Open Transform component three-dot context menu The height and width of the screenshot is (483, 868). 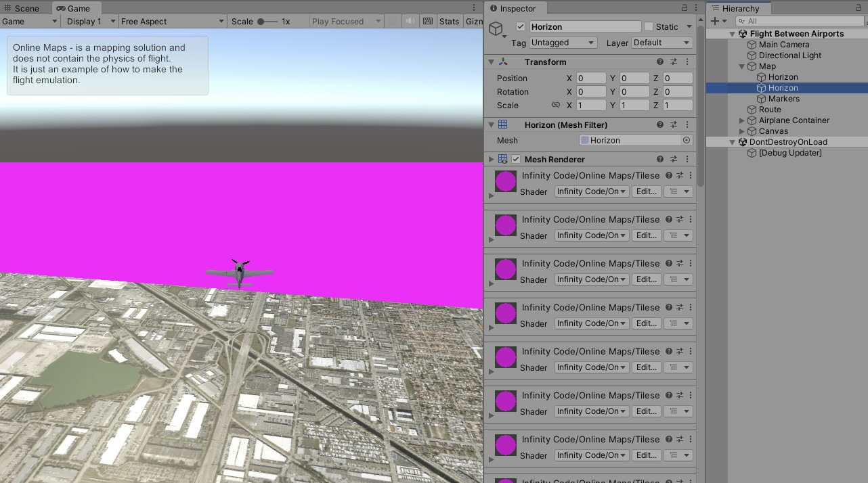pos(687,62)
